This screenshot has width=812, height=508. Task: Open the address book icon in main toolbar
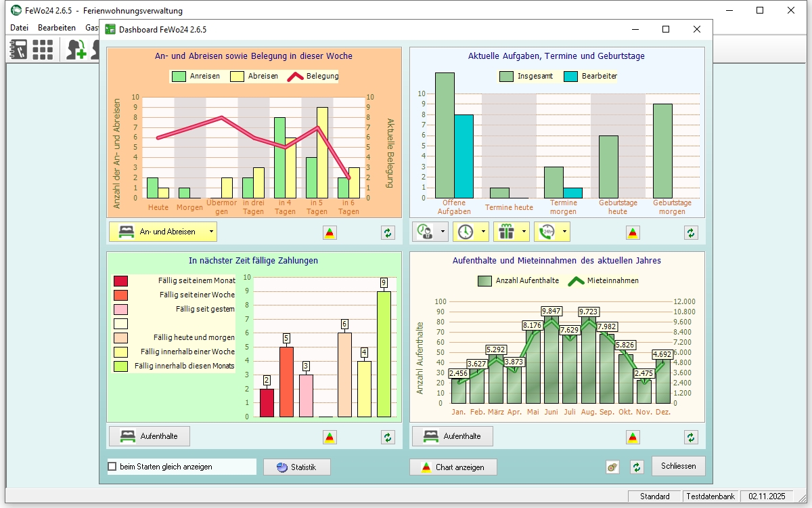pyautogui.click(x=18, y=49)
